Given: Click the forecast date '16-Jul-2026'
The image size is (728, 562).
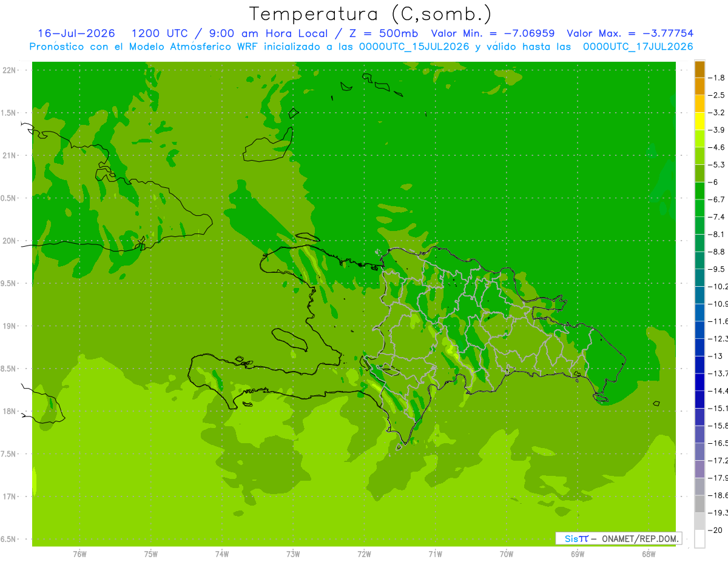Looking at the screenshot, I should 75,33.
